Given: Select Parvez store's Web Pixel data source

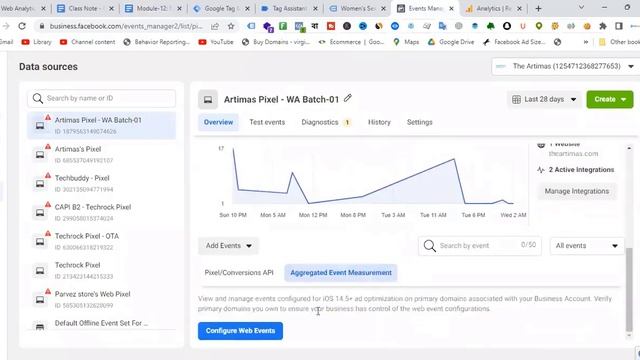Looking at the screenshot, I should click(x=102, y=299).
